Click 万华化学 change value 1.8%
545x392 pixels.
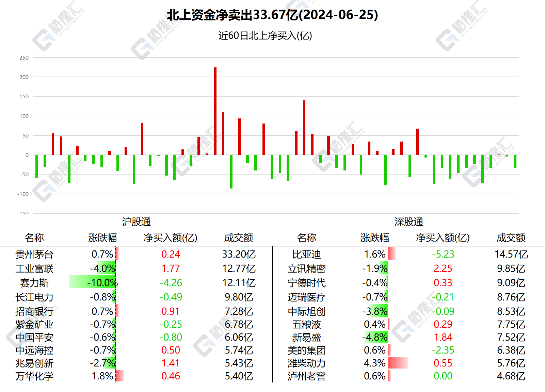tap(102, 376)
